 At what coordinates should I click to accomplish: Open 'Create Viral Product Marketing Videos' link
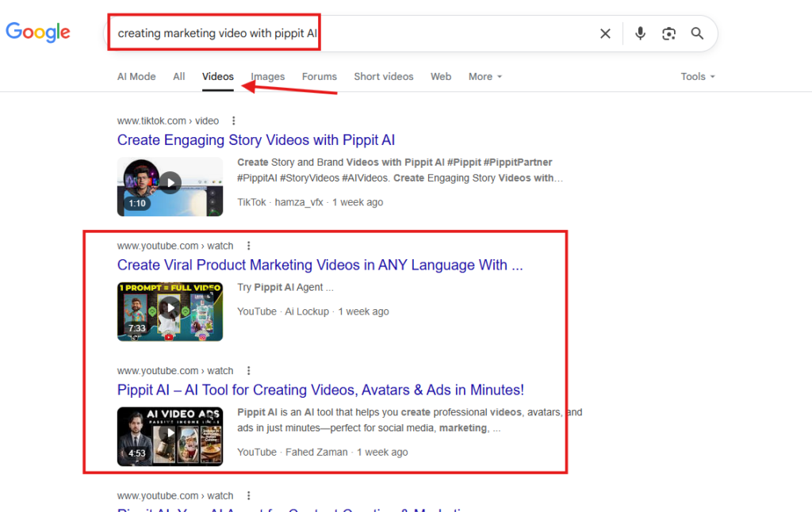pos(320,266)
